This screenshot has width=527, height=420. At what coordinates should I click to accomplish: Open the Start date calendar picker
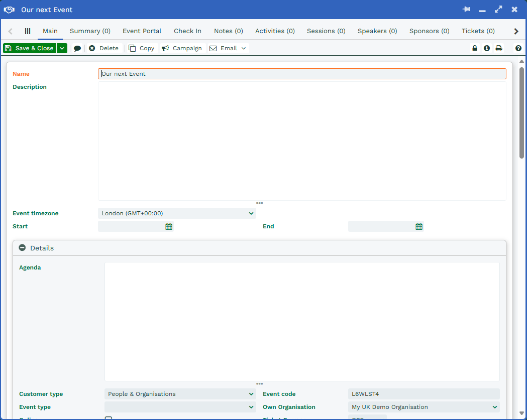click(x=169, y=227)
